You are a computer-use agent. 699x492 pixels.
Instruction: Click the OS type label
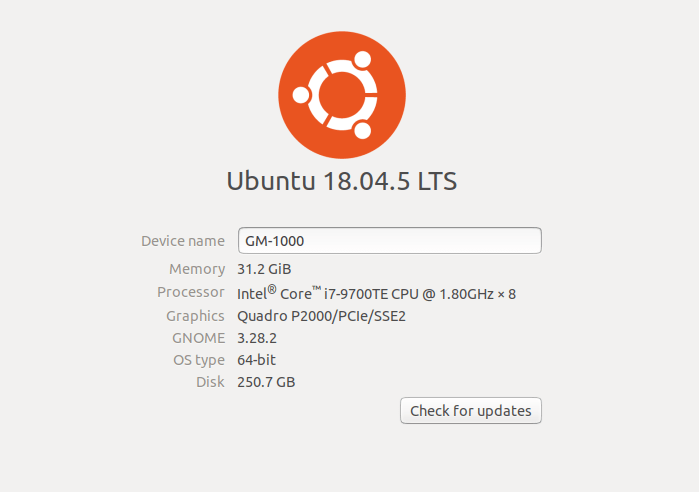(199, 360)
